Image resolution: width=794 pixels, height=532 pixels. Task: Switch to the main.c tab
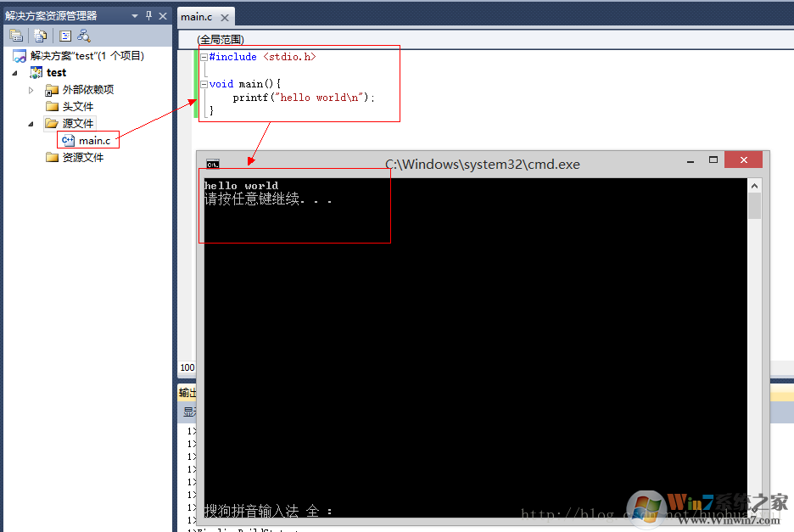coord(197,17)
